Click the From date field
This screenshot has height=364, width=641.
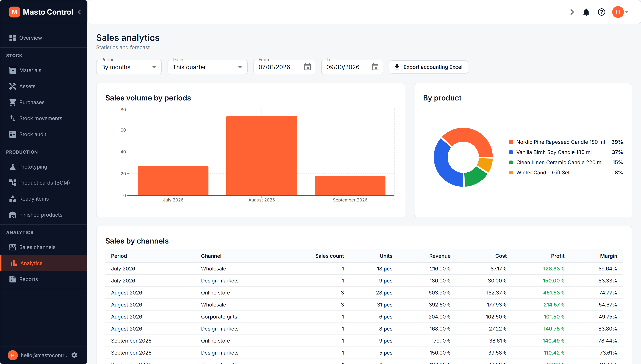click(284, 67)
